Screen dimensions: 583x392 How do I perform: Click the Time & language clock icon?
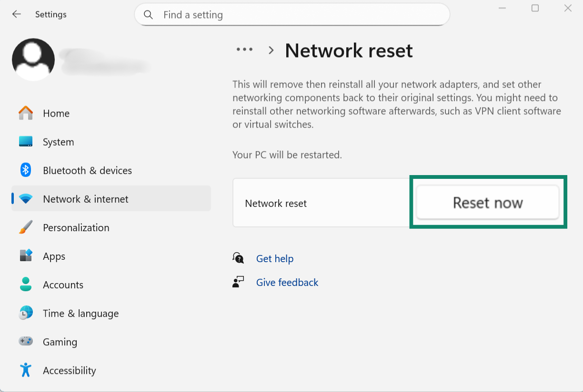pos(25,313)
